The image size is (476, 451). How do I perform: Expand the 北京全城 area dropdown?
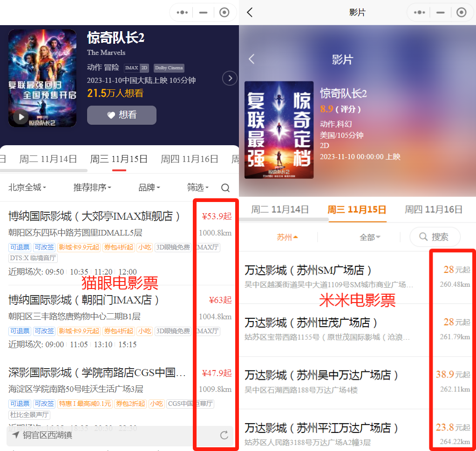coord(27,188)
